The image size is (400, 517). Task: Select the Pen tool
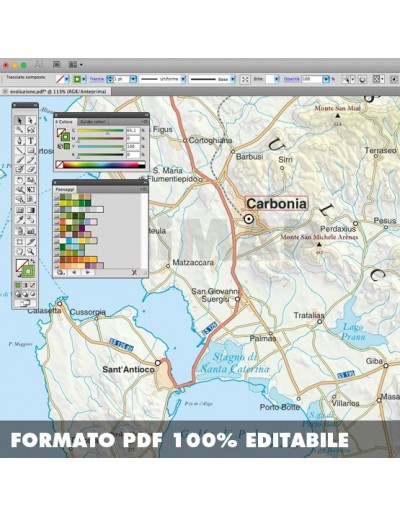coord(20,140)
